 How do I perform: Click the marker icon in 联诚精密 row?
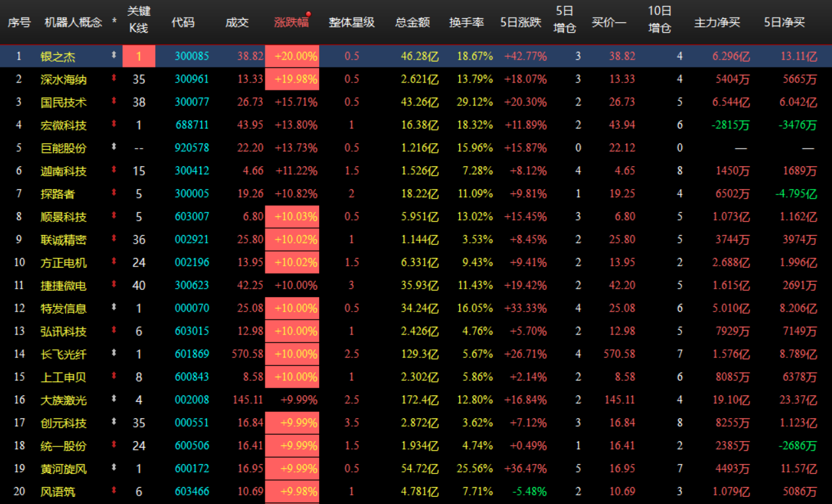(114, 239)
